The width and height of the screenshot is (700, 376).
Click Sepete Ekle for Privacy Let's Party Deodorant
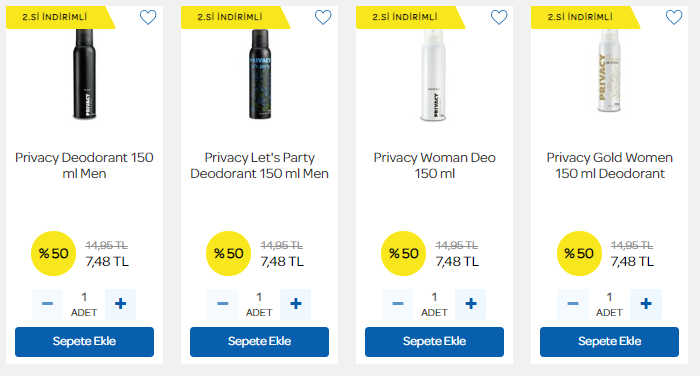[x=259, y=342]
